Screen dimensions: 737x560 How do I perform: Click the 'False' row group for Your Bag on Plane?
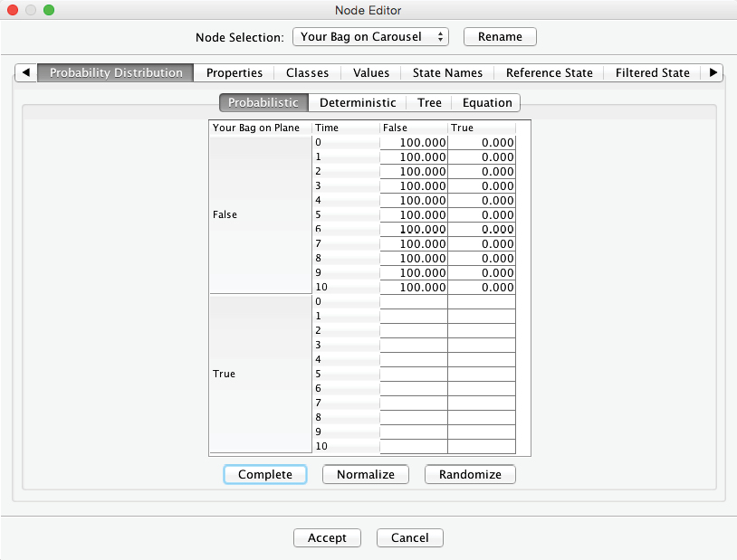pos(261,214)
